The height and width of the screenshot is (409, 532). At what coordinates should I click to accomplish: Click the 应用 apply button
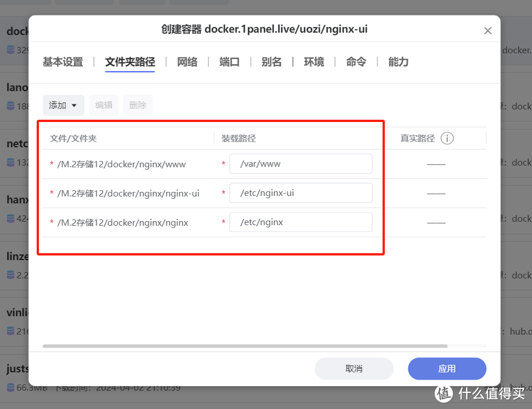click(447, 368)
